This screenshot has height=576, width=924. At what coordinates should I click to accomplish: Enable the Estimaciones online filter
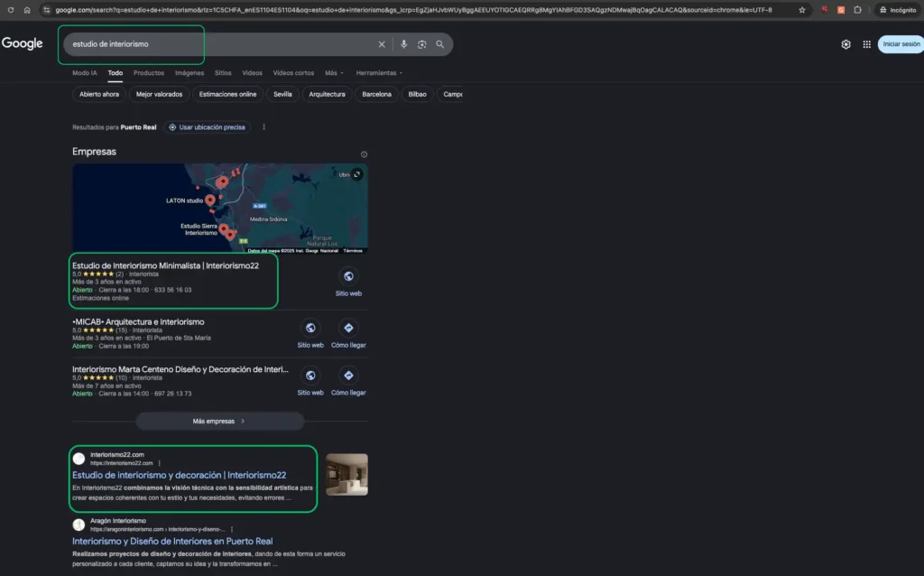tap(226, 94)
